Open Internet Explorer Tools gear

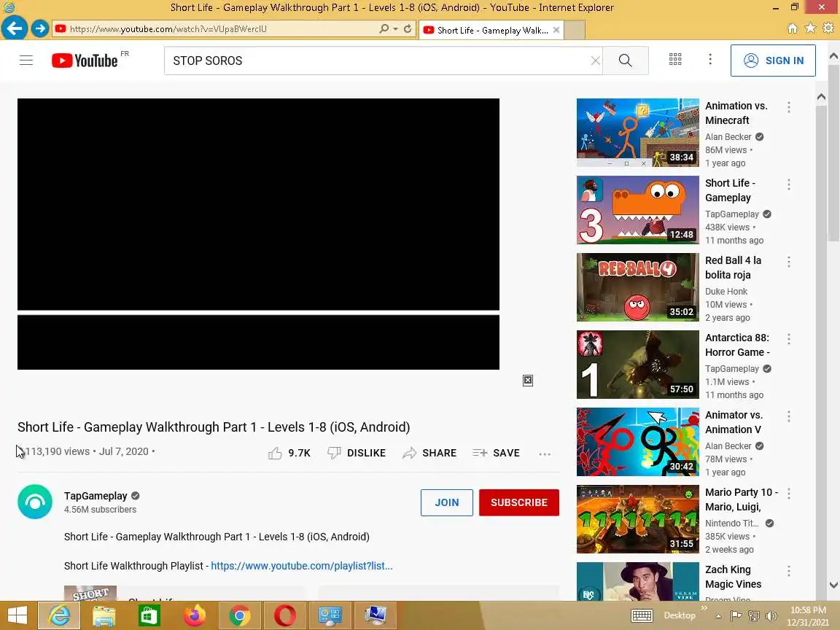point(828,28)
